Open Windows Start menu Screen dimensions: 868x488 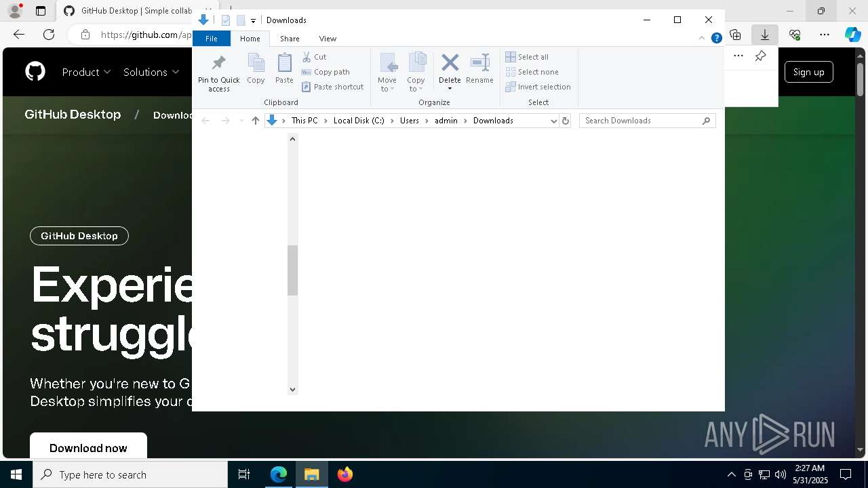(x=16, y=474)
